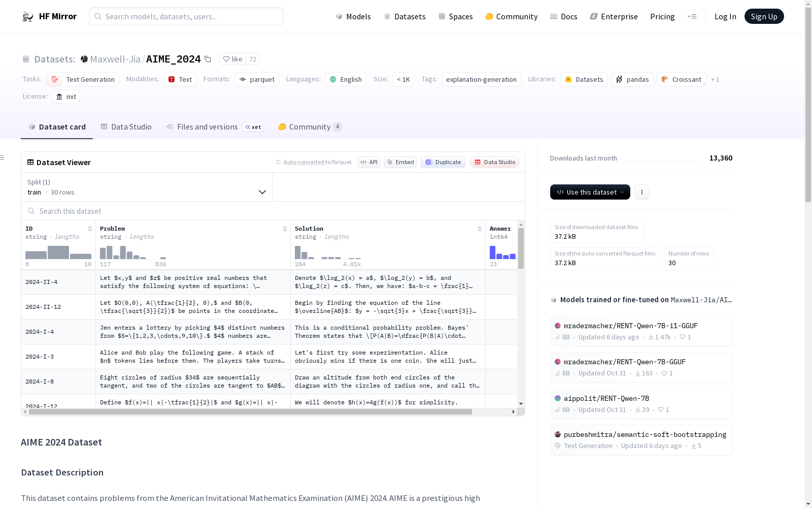
Task: Click the Datasets: breadcrumb link
Action: point(54,59)
